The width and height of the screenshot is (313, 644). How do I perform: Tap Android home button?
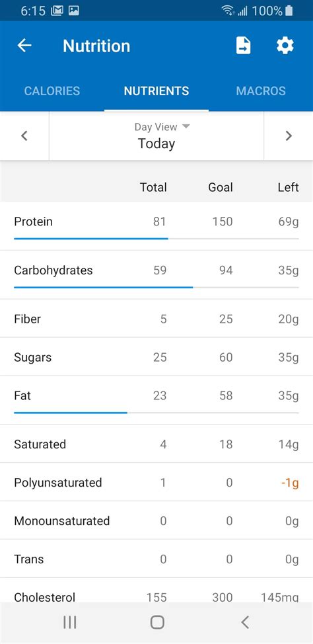tap(157, 623)
